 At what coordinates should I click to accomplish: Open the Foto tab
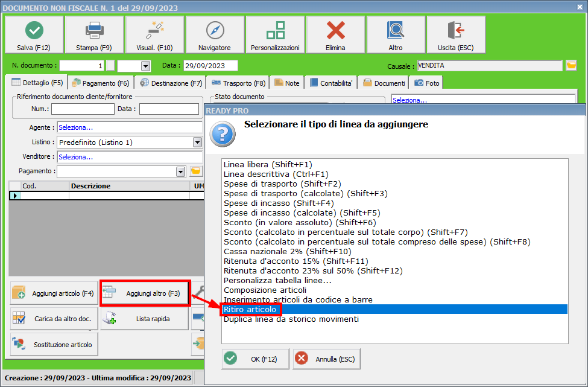(427, 83)
